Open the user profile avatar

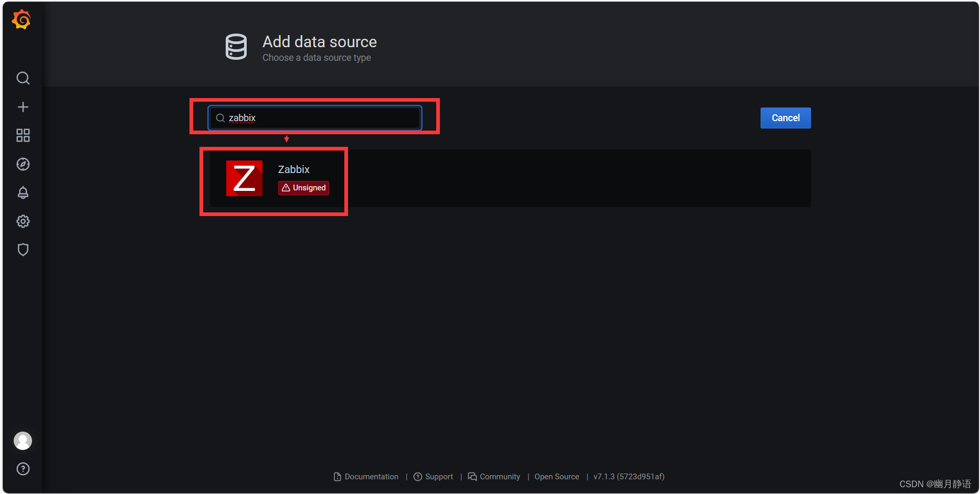tap(23, 441)
